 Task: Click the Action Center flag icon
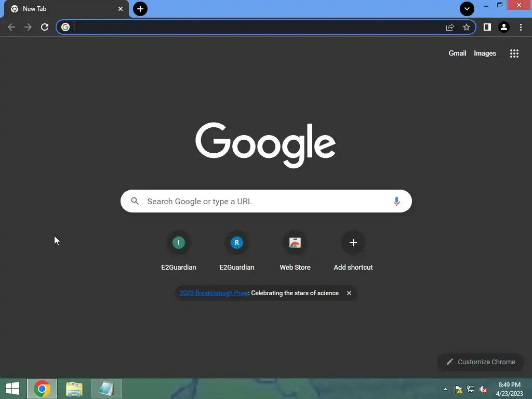[x=458, y=389]
